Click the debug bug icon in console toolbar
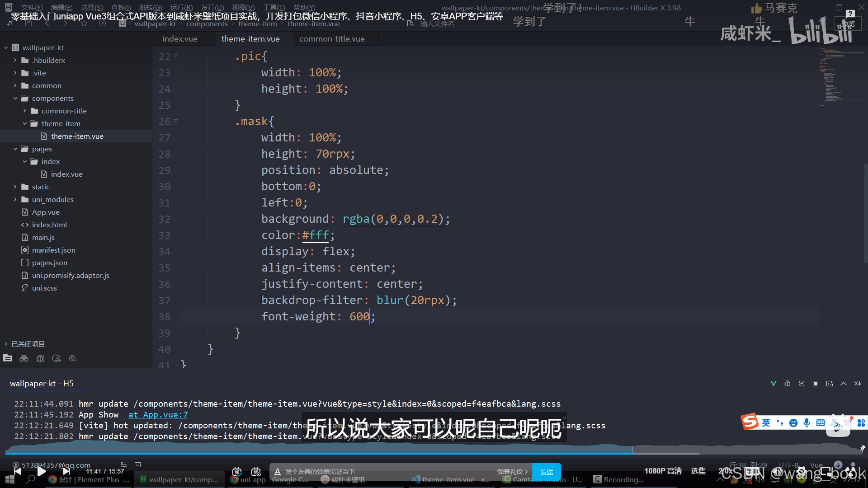Image resolution: width=868 pixels, height=488 pixels. 787,384
